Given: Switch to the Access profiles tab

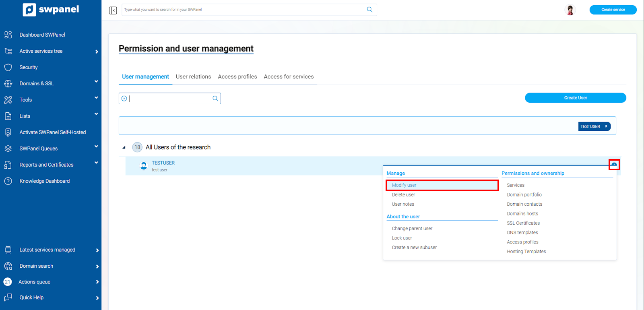Looking at the screenshot, I should tap(237, 76).
